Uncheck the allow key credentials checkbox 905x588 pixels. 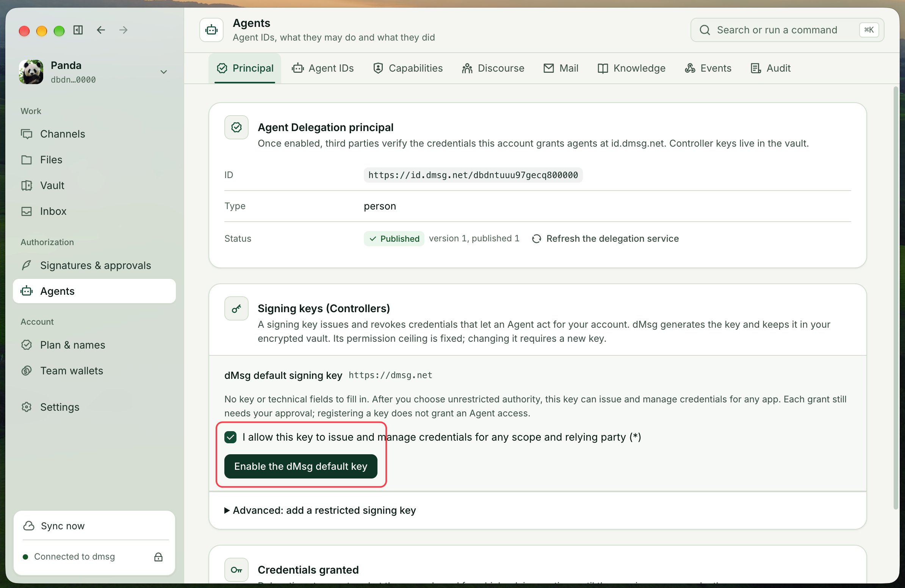[230, 437]
